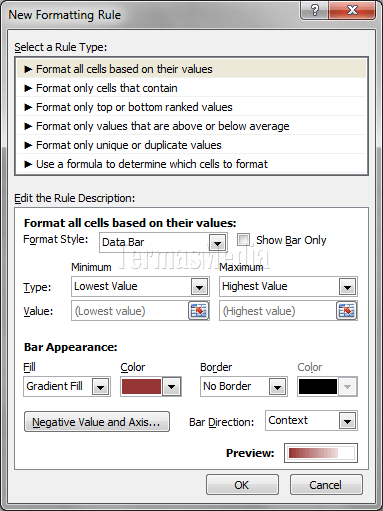Expand the Gradient Fill dropdown
The image size is (383, 511).
[100, 387]
